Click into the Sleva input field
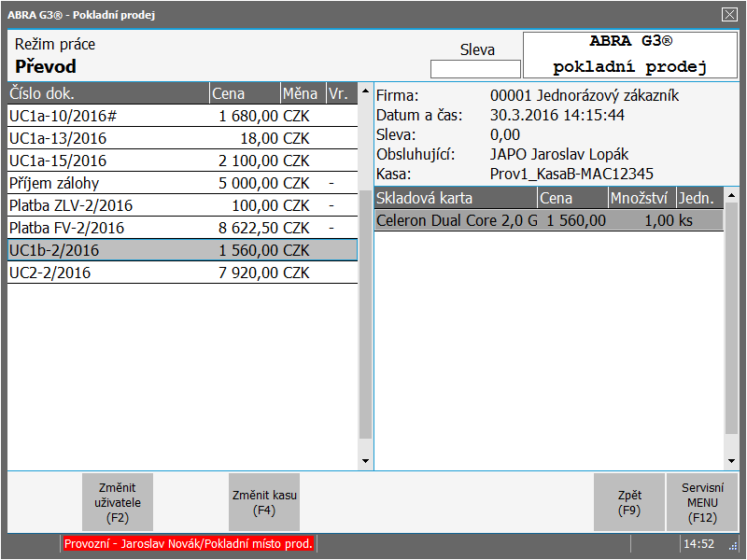Image resolution: width=747 pixels, height=560 pixels. click(x=475, y=69)
